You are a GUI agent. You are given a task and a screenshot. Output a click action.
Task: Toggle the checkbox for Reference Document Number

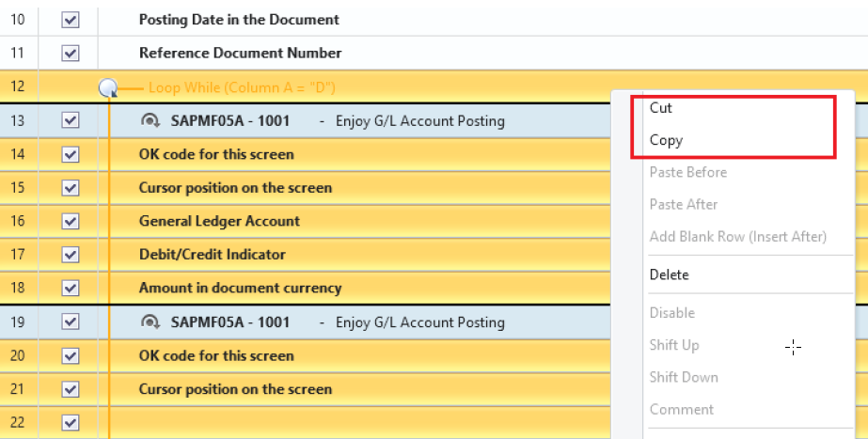coord(70,53)
